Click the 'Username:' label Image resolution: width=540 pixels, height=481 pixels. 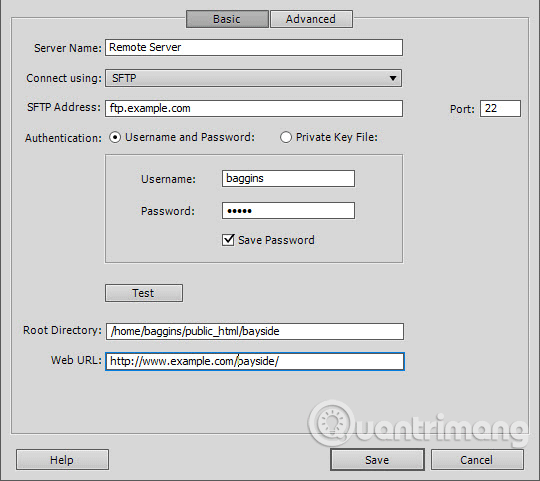(168, 179)
